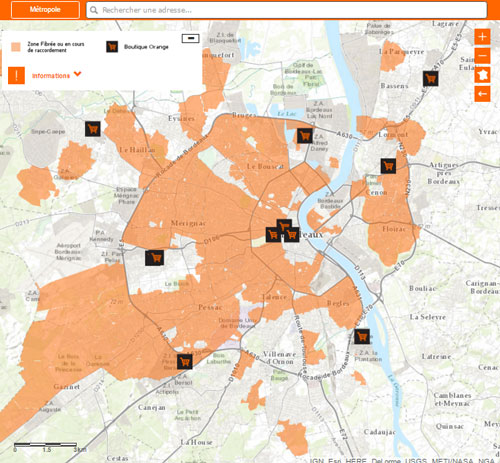
Task: Click the left arrow back button
Action: tap(482, 94)
